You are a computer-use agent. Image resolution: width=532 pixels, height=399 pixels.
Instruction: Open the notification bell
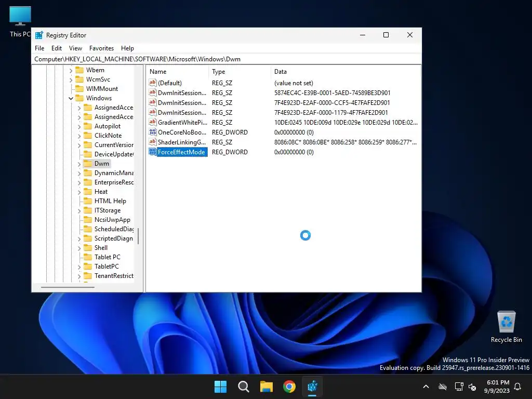517,387
